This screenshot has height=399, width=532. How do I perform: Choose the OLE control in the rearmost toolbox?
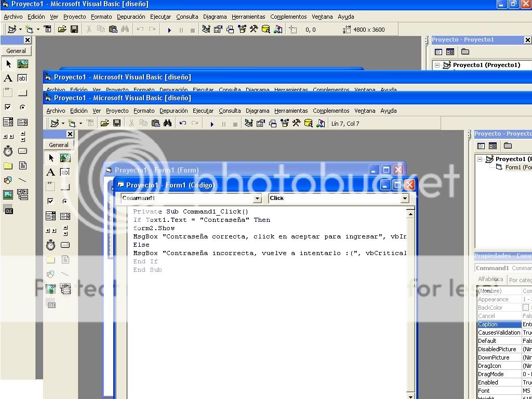point(8,209)
